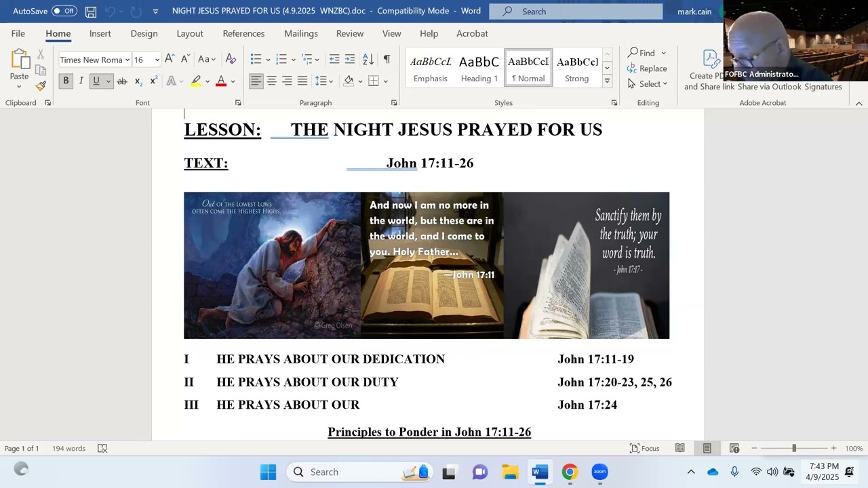Expand the line spacing dropdown

point(330,81)
